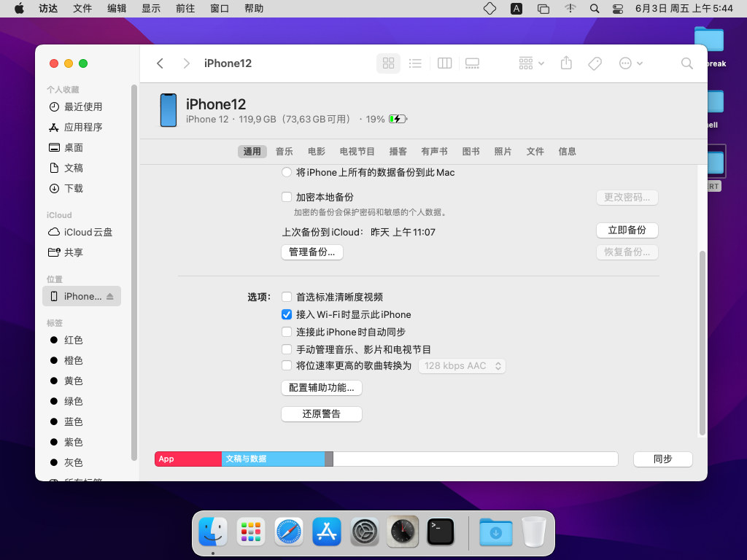Open Control Center from the menu bar
This screenshot has height=560, width=747.
tap(618, 9)
